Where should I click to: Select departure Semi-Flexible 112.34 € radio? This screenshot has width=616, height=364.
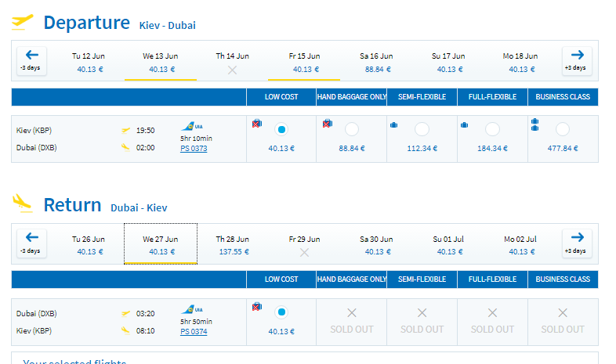click(422, 129)
